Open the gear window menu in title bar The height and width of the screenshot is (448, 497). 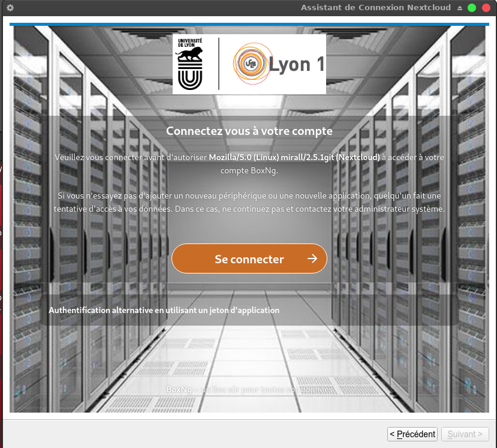pos(10,8)
